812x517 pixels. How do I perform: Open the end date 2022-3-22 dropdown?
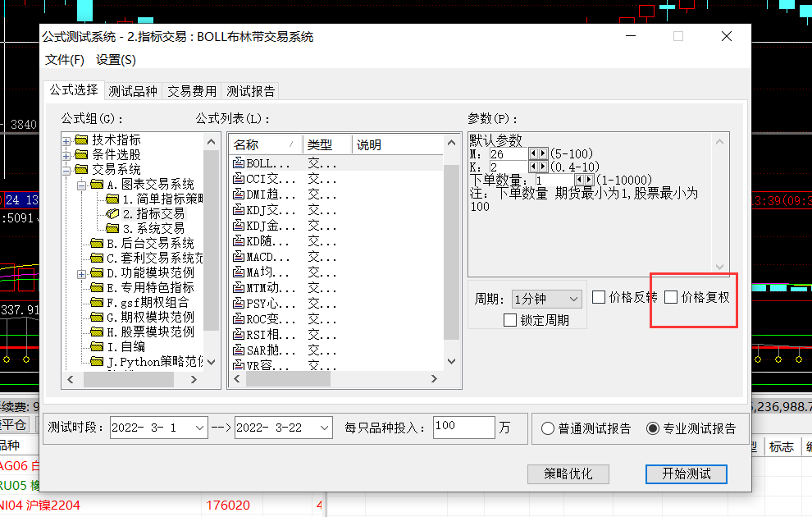[x=324, y=428]
